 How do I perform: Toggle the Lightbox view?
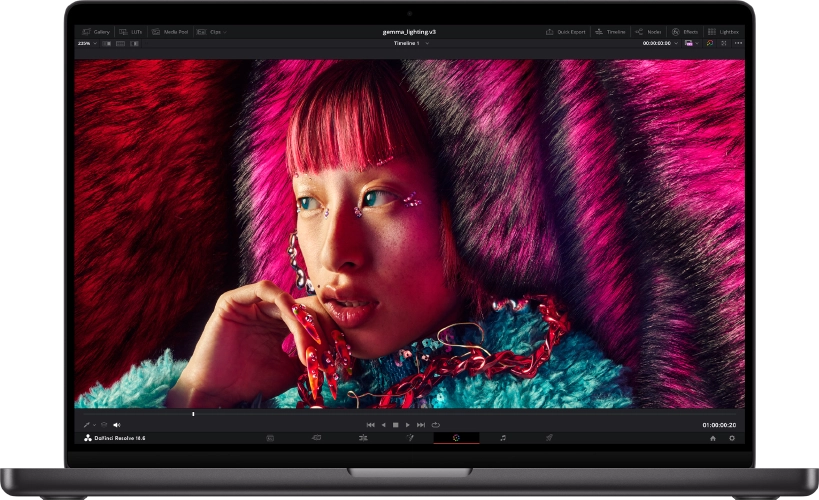click(723, 32)
